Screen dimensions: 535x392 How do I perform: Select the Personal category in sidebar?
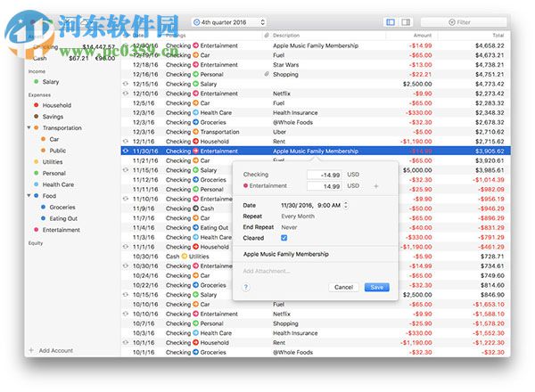pos(53,173)
